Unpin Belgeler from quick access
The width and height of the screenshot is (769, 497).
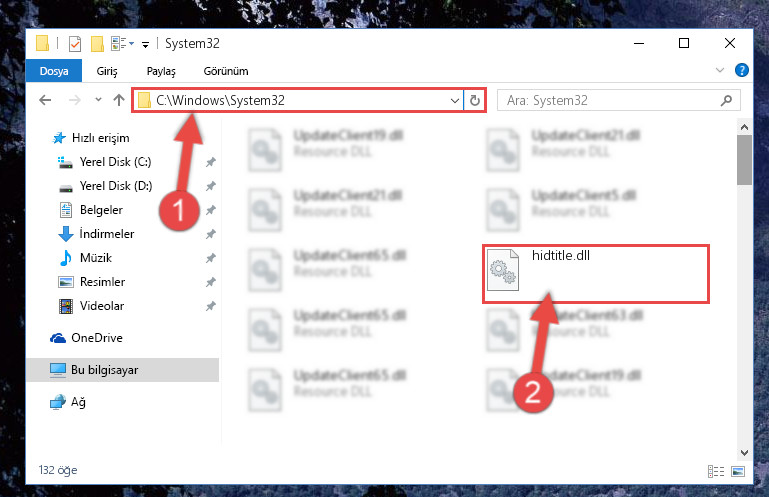(x=210, y=210)
